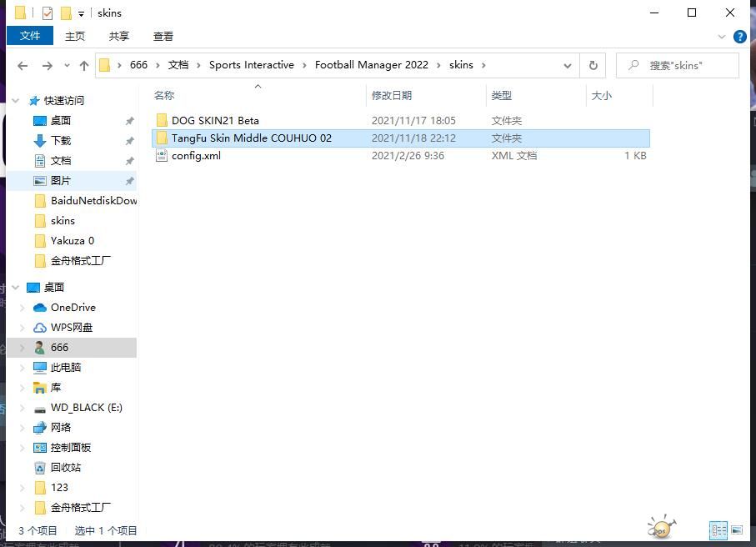Select the config.xml file
This screenshot has height=547, width=756.
pos(401,156)
